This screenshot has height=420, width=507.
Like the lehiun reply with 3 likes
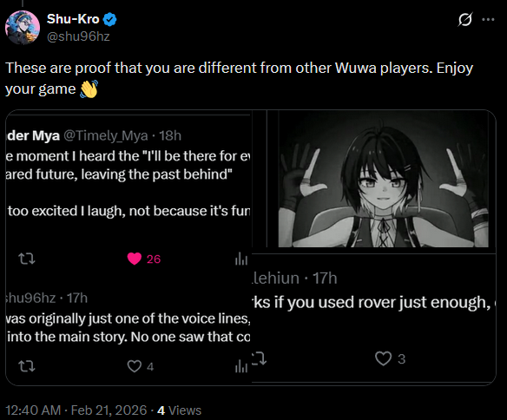[383, 358]
